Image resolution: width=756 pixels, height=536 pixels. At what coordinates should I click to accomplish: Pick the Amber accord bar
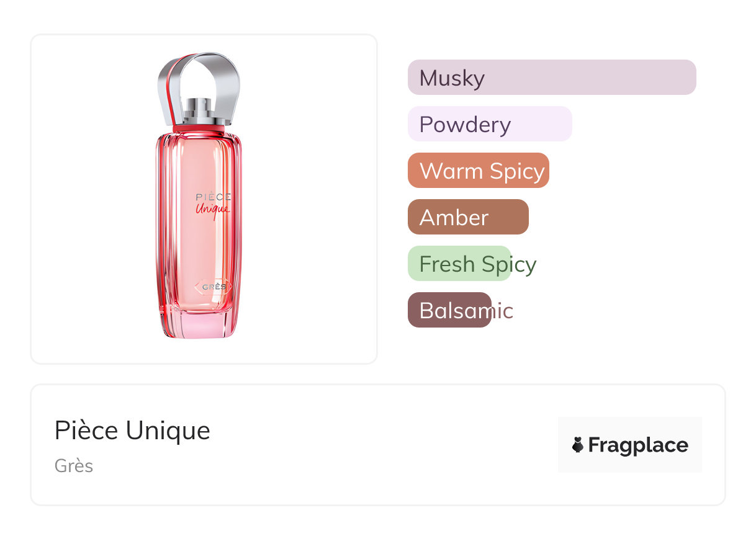pos(467,217)
